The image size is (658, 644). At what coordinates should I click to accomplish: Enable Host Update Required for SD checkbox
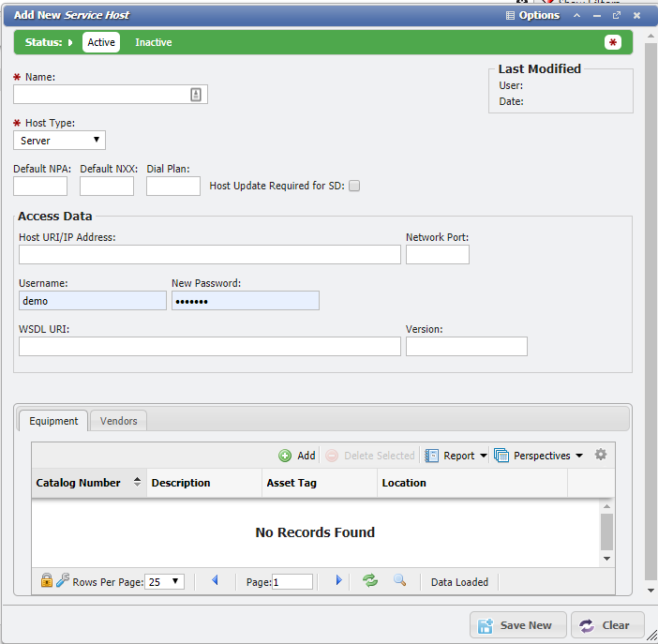354,186
